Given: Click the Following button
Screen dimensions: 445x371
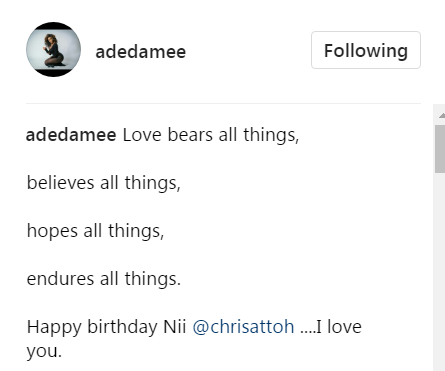Looking at the screenshot, I should point(366,50).
